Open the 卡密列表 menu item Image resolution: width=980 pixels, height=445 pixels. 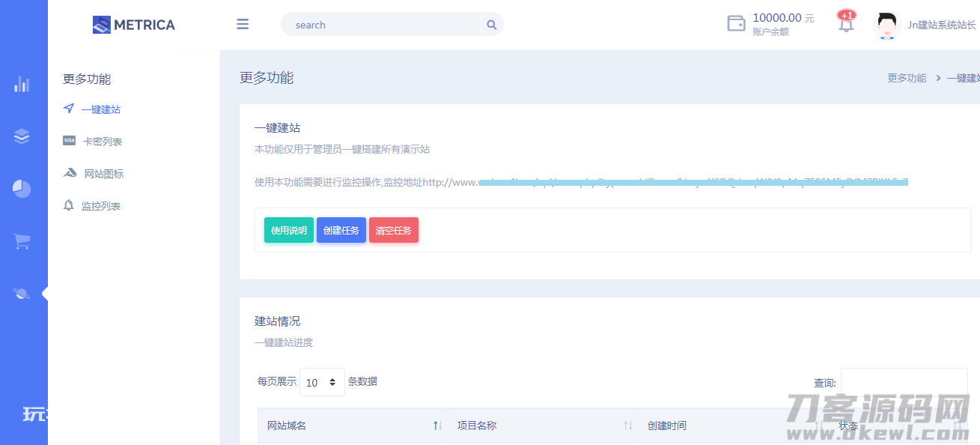pyautogui.click(x=103, y=142)
